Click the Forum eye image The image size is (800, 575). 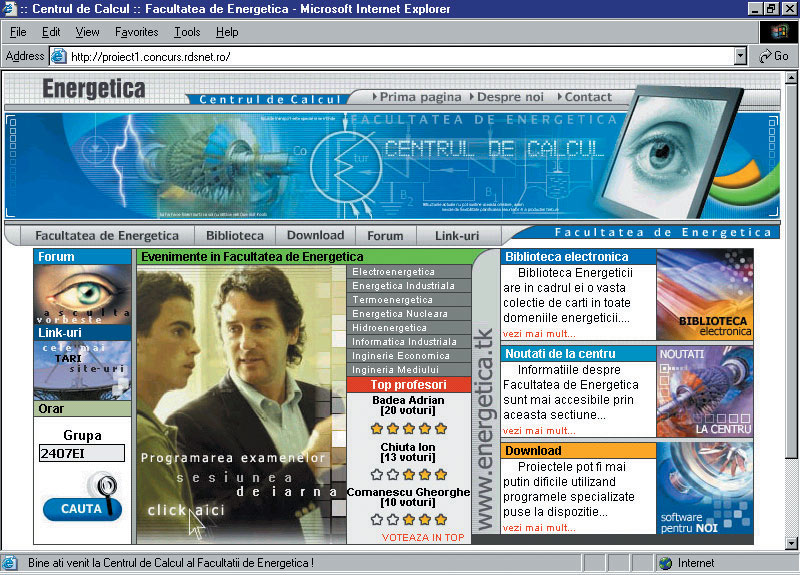pyautogui.click(x=83, y=294)
